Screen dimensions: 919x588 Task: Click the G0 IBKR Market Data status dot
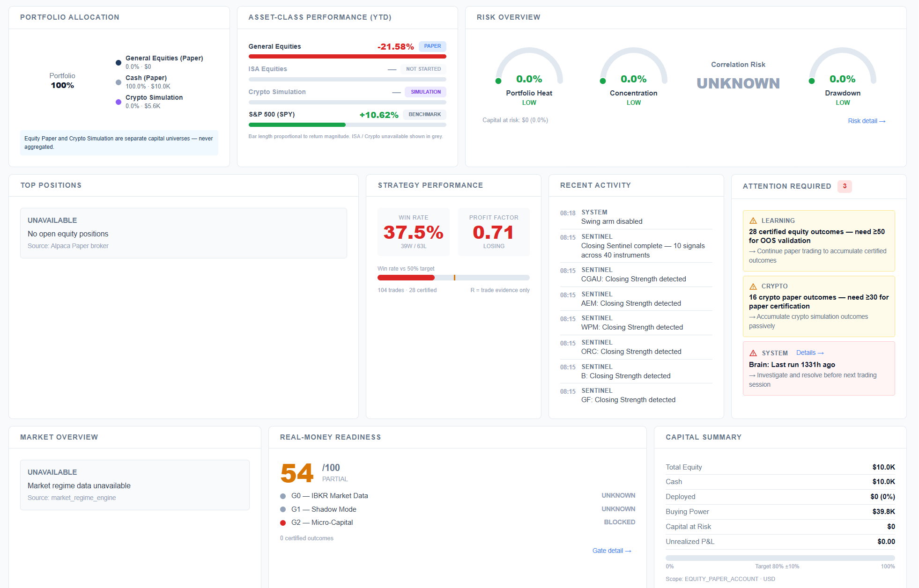point(283,496)
